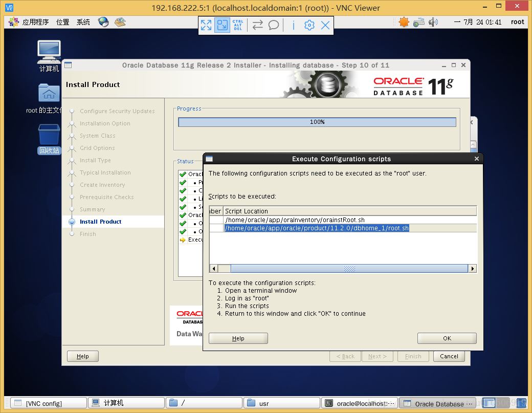Open the 计算机 desktop icon
Screen dimensions: 532x413
[49, 56]
